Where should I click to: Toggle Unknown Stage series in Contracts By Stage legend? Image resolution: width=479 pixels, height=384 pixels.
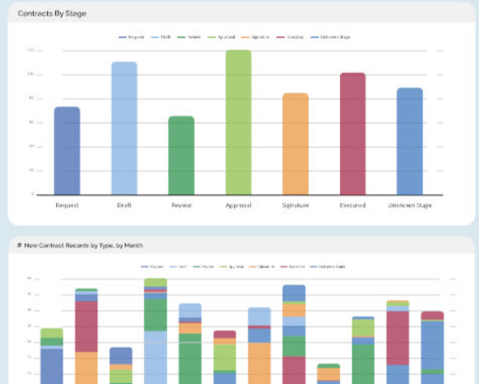point(330,37)
